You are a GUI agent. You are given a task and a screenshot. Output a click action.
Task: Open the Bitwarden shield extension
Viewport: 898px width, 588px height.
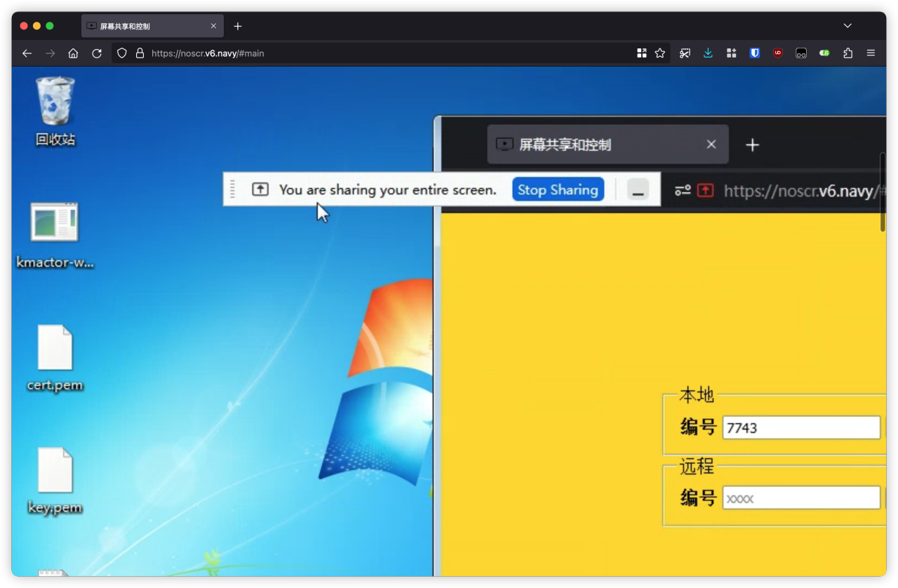755,53
